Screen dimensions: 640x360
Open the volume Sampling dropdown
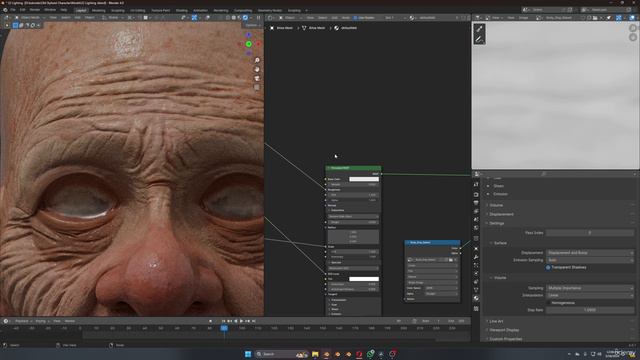(x=590, y=288)
